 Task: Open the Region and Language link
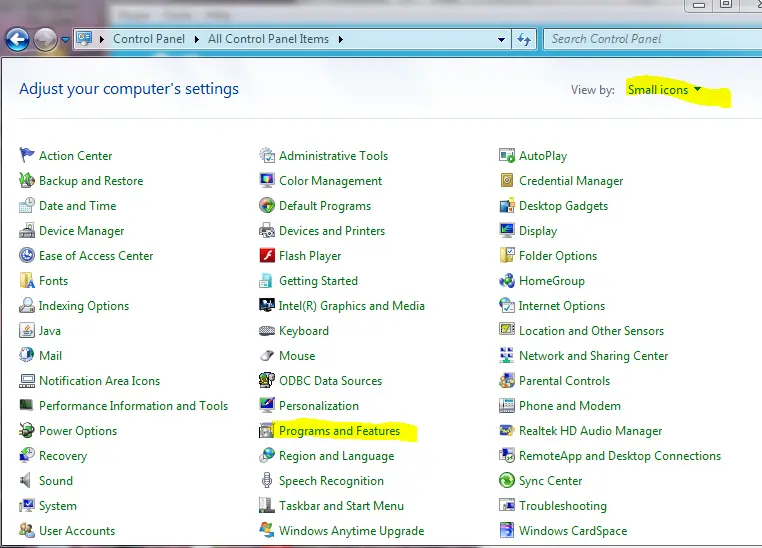point(336,456)
